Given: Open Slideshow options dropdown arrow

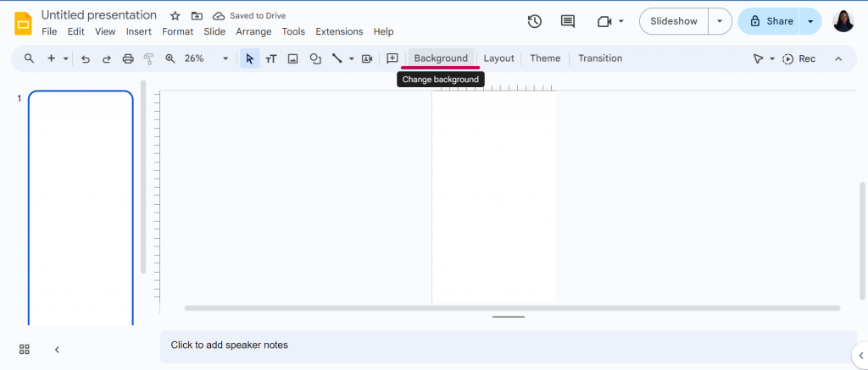Looking at the screenshot, I should (720, 21).
